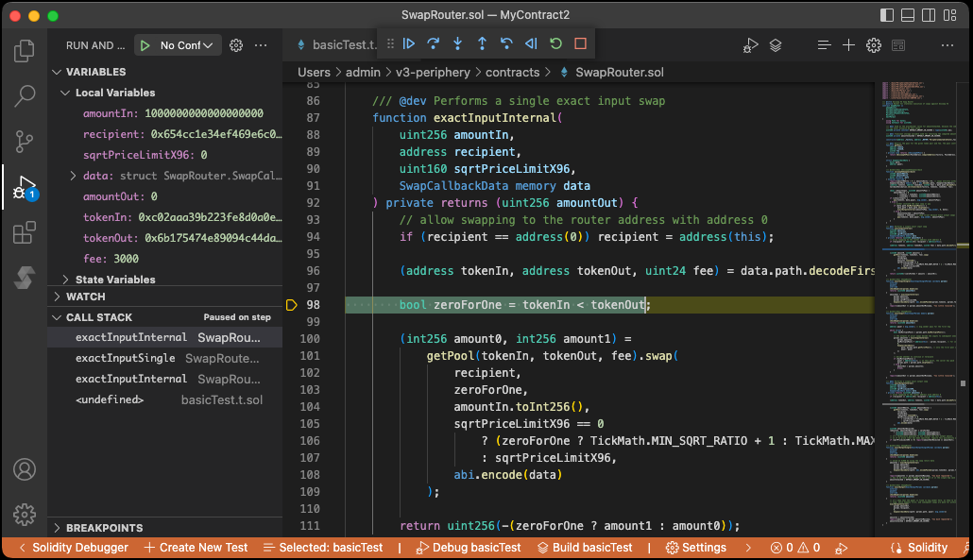Image resolution: width=973 pixels, height=560 pixels.
Task: Click Continue in the debug toolbar
Action: tap(409, 43)
